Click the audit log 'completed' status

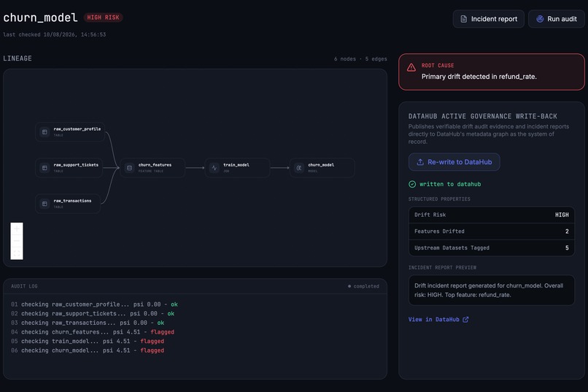pos(363,286)
